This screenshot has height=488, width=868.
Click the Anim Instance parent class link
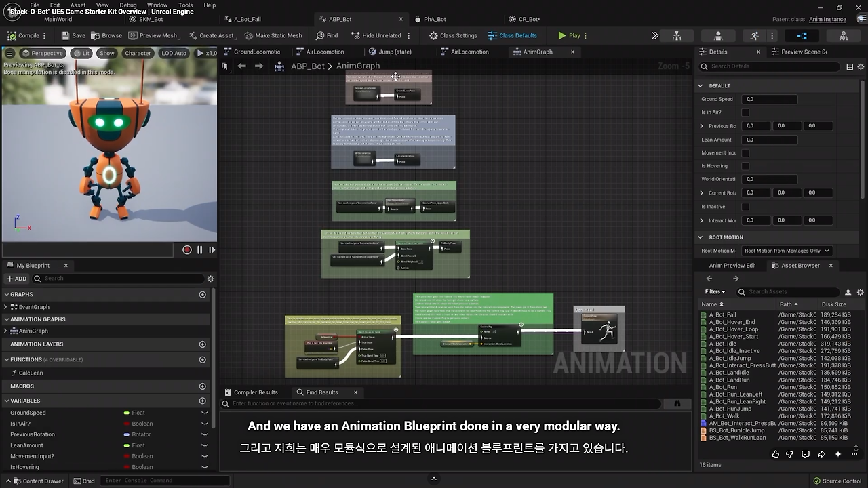827,19
